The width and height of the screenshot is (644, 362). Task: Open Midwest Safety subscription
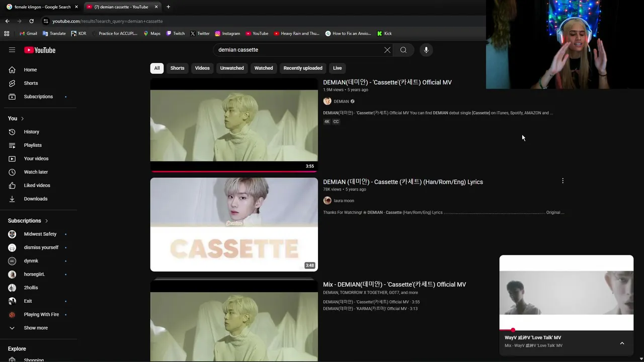click(40, 234)
